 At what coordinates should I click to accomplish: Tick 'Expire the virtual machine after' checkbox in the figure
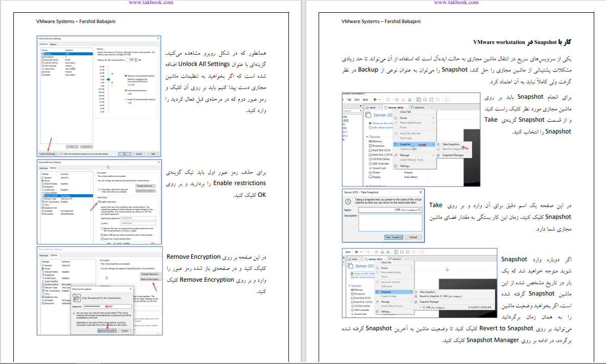pyautogui.click(x=102, y=239)
